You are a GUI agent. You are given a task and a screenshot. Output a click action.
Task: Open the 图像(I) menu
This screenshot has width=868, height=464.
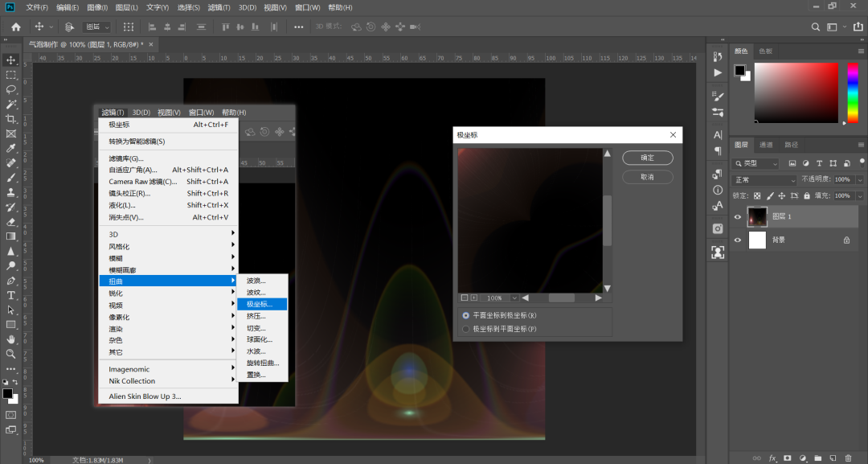(98, 7)
